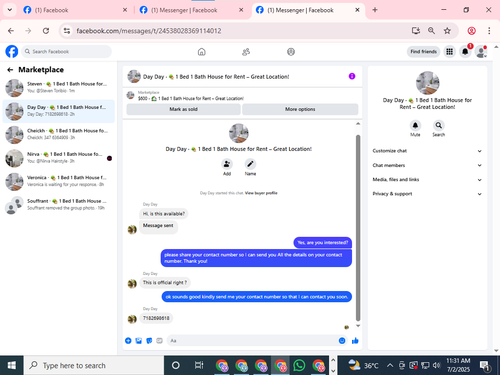Screen dimensions: 500x375
Task: Go to the Home feed icon
Action: pyautogui.click(x=202, y=52)
